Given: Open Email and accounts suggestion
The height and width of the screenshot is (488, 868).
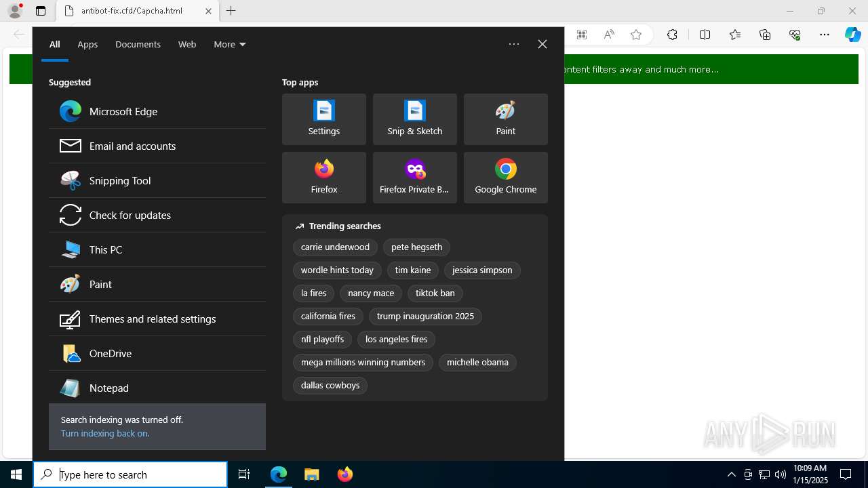Looking at the screenshot, I should pos(157,146).
